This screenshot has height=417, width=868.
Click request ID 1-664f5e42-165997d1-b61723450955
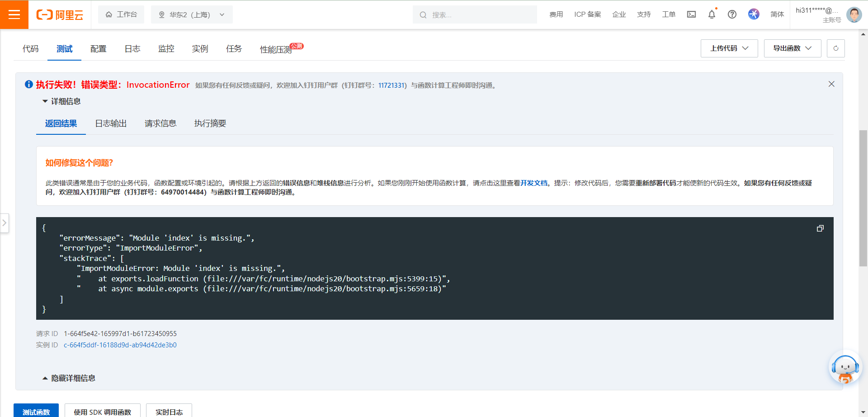click(x=120, y=334)
